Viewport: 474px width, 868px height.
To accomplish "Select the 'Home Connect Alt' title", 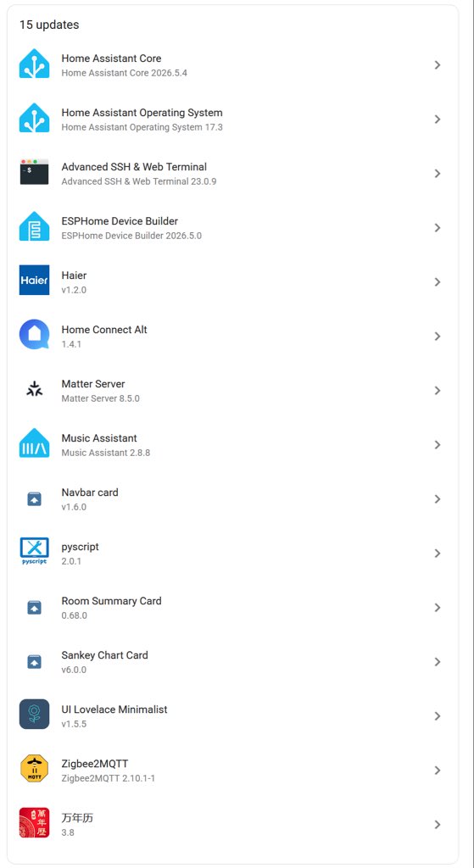I will [104, 330].
